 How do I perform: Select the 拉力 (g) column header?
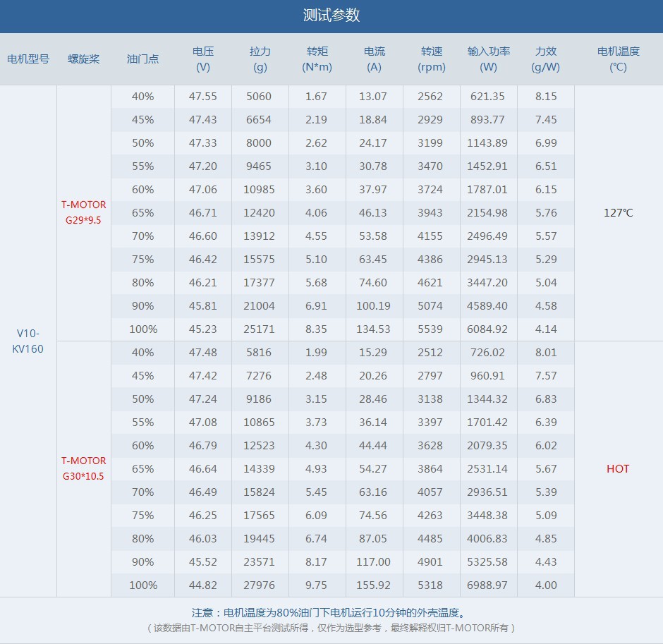[x=260, y=59]
